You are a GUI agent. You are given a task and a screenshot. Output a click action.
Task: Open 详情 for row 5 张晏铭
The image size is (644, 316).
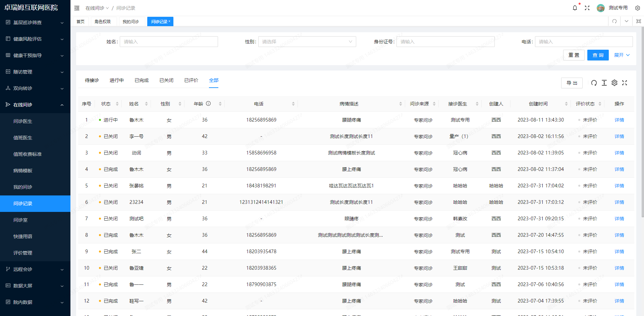coord(619,186)
